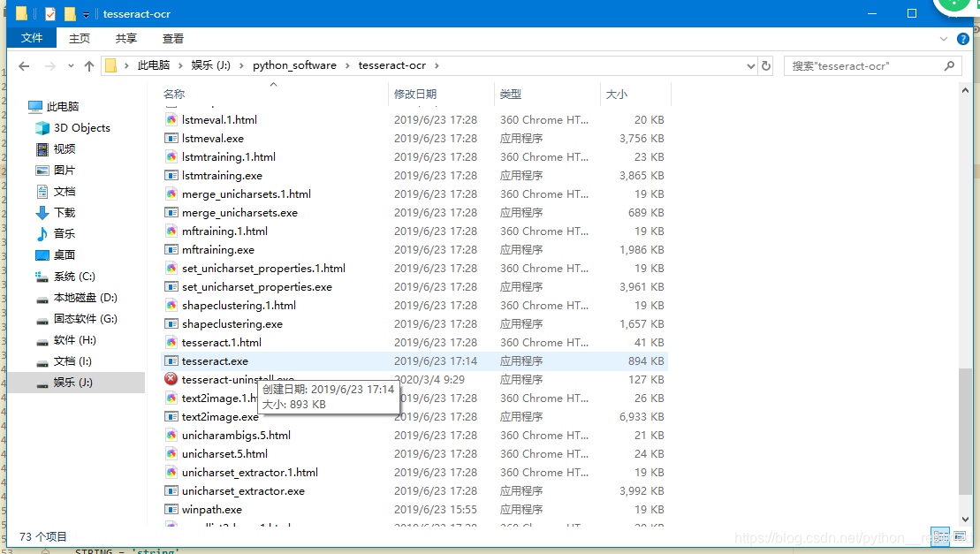Open 视频 folder in the sidebar

(56, 149)
